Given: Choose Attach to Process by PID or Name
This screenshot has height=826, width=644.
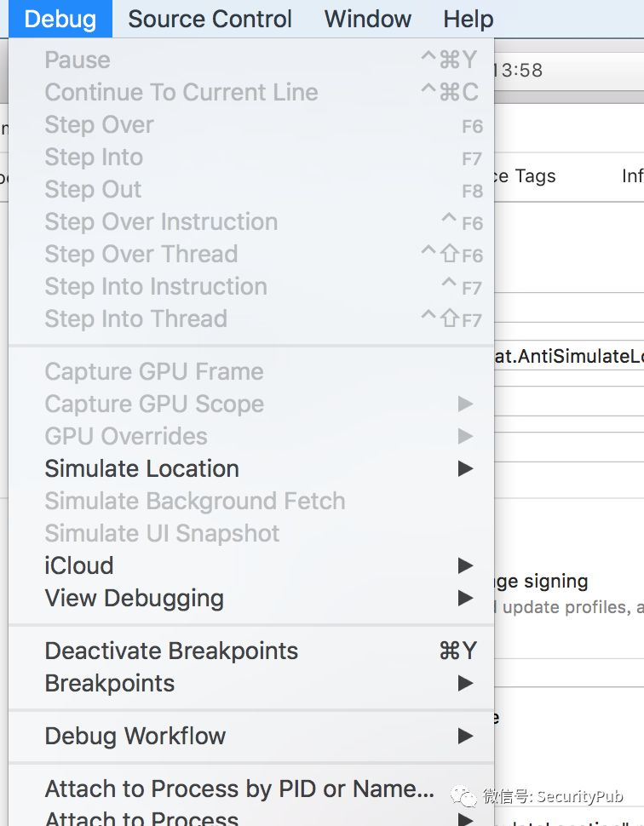Looking at the screenshot, I should point(239,789).
